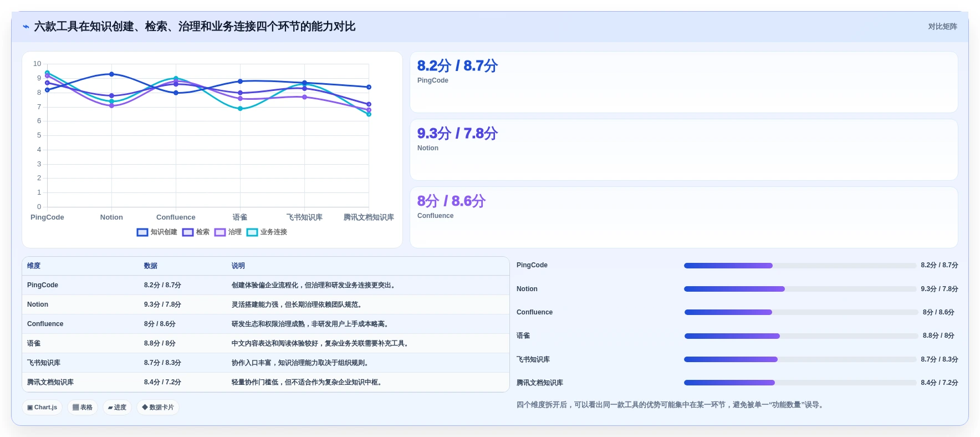Toggle the 知识创建 legend swatch
The height and width of the screenshot is (437, 980).
point(142,232)
